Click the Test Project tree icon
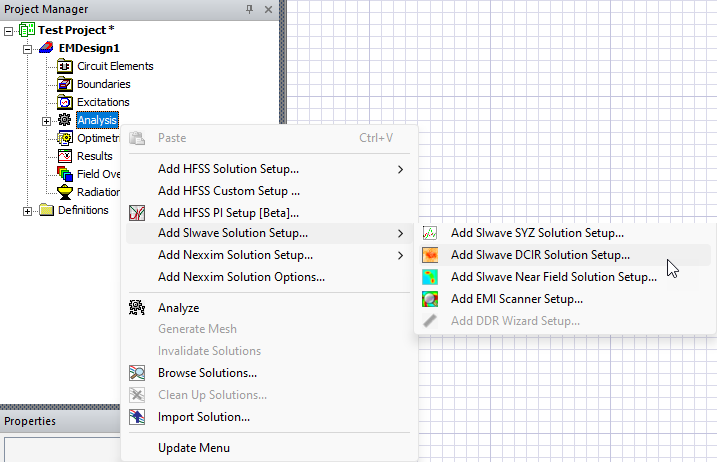This screenshot has width=717, height=462. click(x=27, y=30)
